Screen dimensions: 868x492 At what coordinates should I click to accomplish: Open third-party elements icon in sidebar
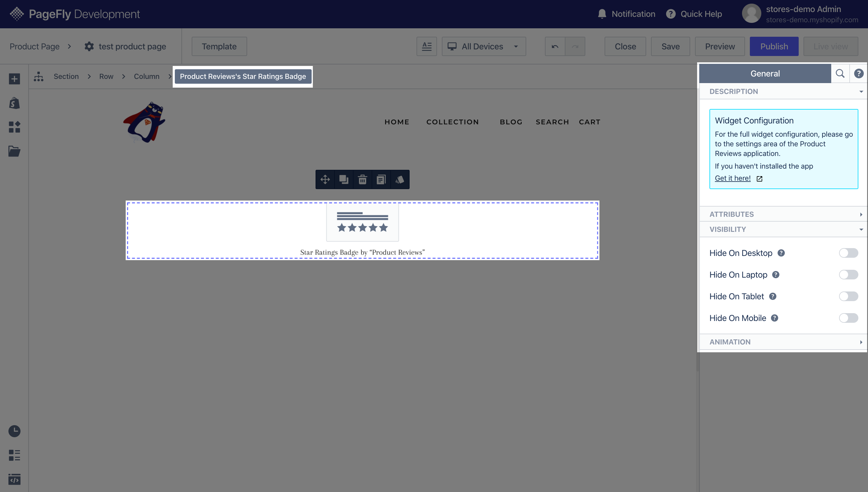coord(14,127)
